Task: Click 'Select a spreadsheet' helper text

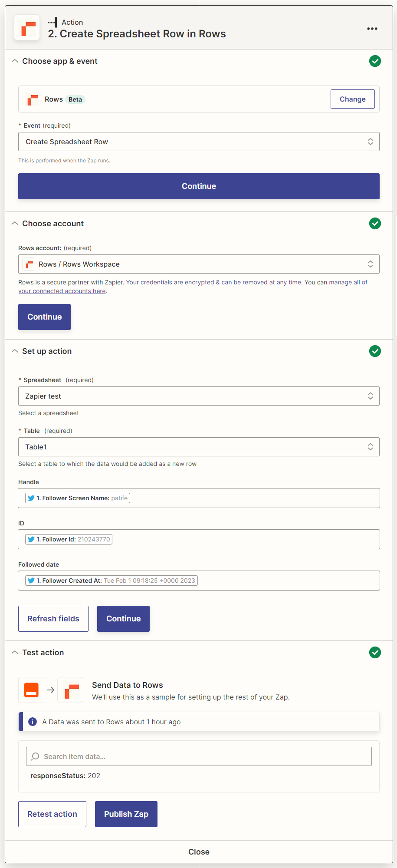Action: [49, 413]
